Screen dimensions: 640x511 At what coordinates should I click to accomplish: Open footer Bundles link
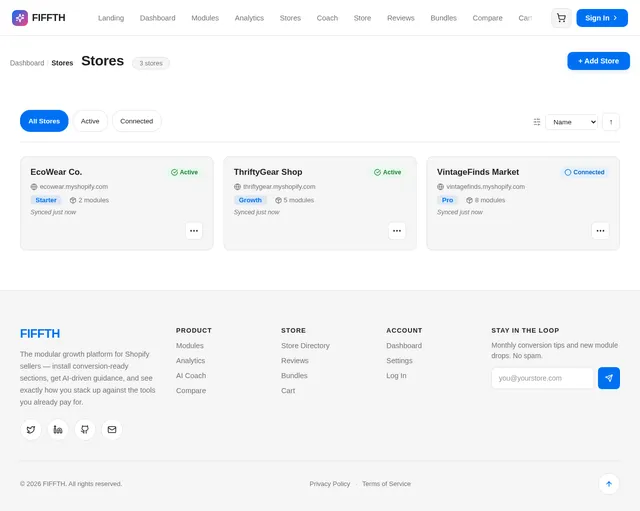click(294, 375)
